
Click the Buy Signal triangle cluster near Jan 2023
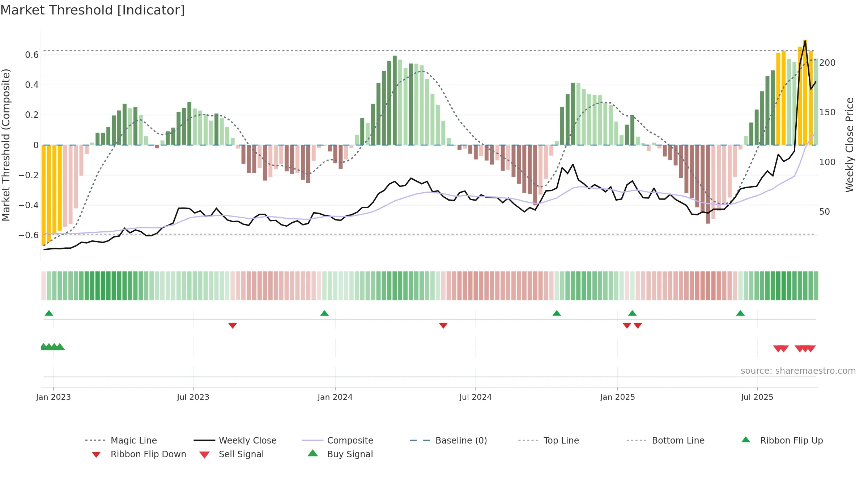tap(53, 347)
